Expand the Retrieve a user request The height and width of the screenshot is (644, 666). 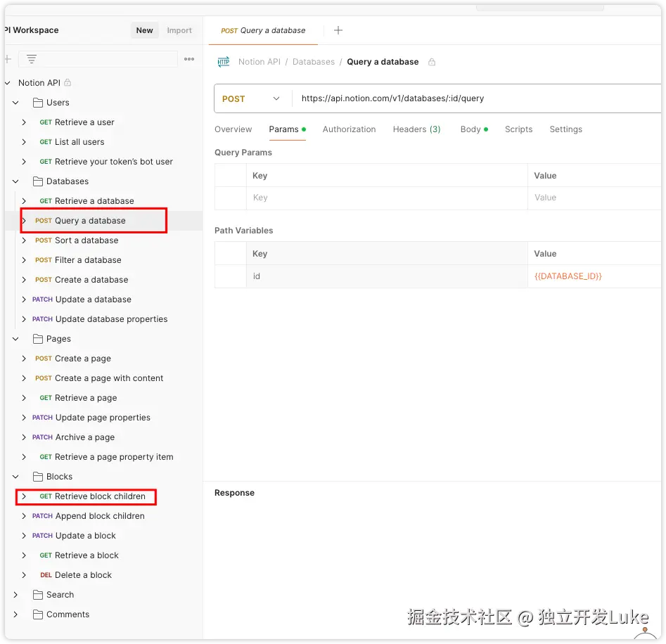24,122
